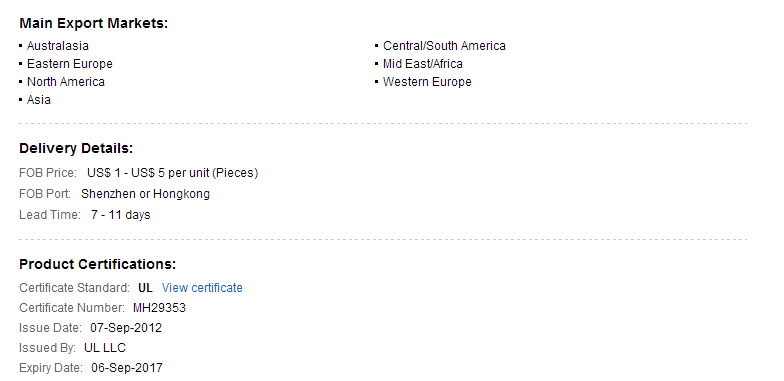Select the bold UL certificate standard
784x381 pixels.
145,288
